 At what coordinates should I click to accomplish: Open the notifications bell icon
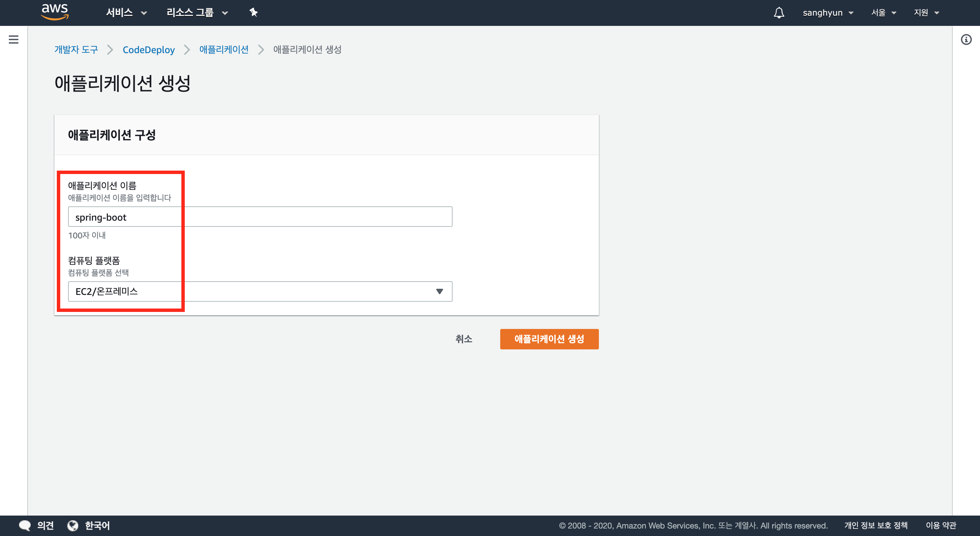pyautogui.click(x=779, y=13)
